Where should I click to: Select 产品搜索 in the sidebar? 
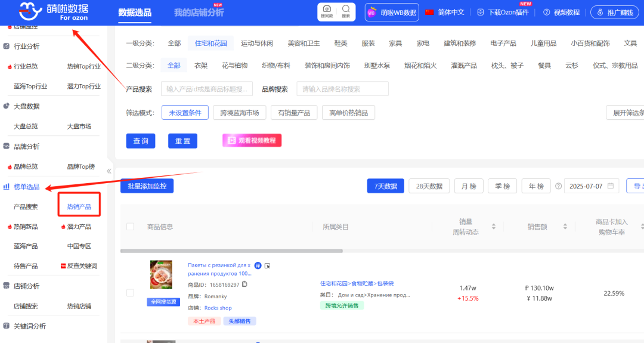(26, 206)
